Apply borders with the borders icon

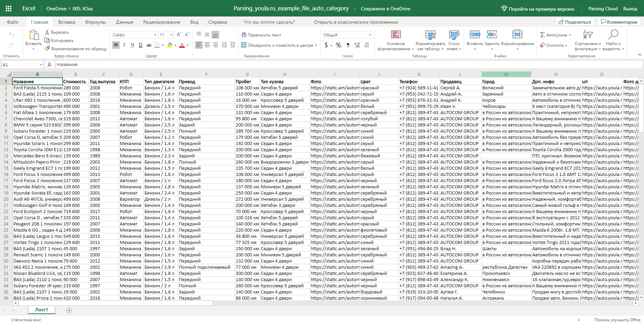pyautogui.click(x=157, y=45)
